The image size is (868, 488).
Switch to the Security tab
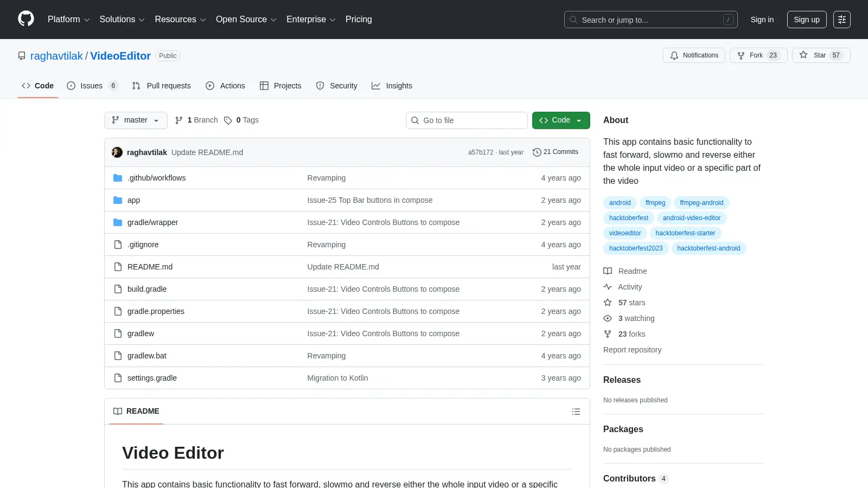click(x=336, y=86)
